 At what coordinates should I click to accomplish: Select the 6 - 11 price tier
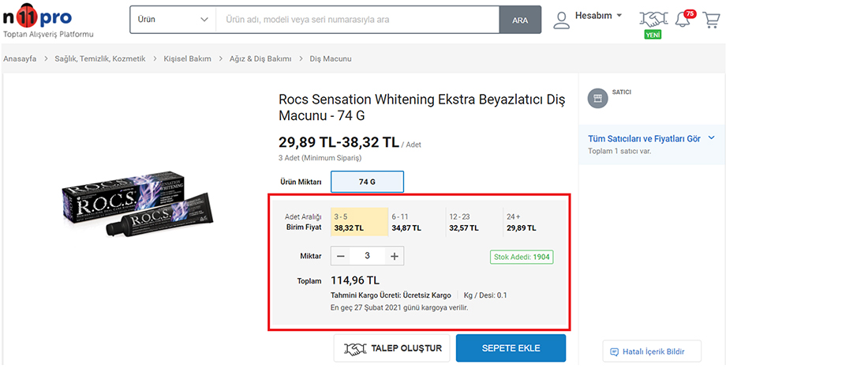coord(417,222)
